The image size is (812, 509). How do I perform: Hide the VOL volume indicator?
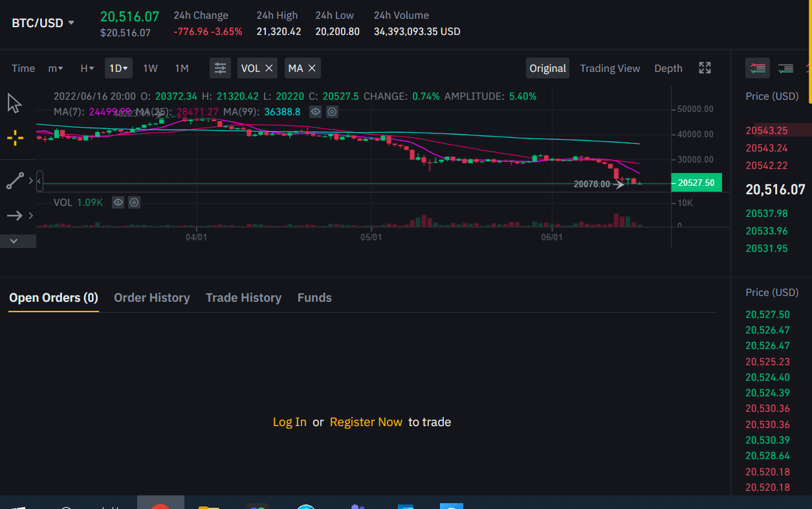click(118, 202)
